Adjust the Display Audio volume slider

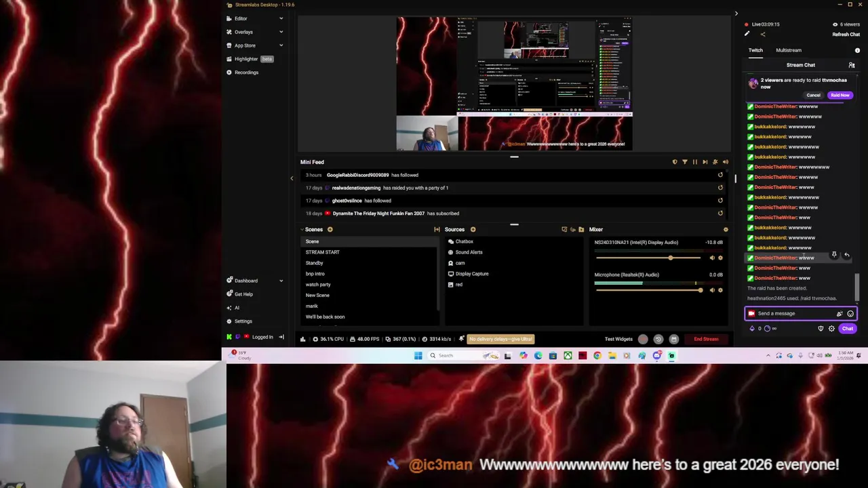(648, 258)
